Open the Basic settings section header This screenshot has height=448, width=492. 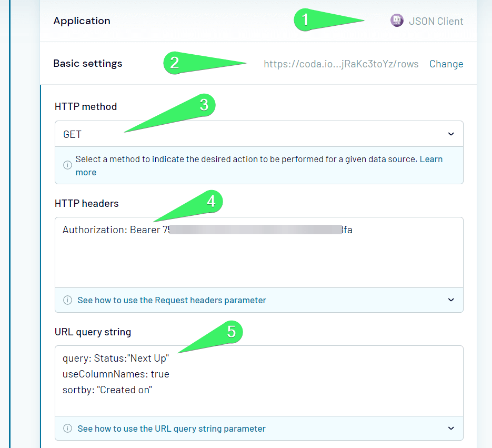coord(258,63)
